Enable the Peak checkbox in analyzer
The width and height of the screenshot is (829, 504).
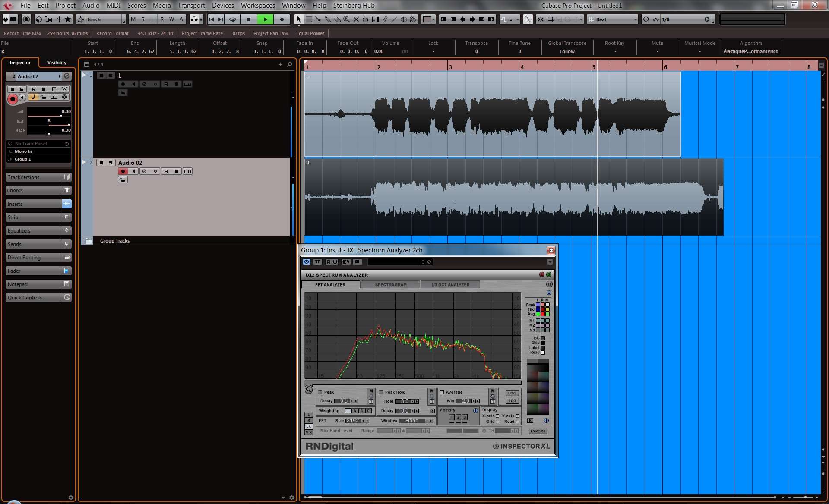pos(320,392)
